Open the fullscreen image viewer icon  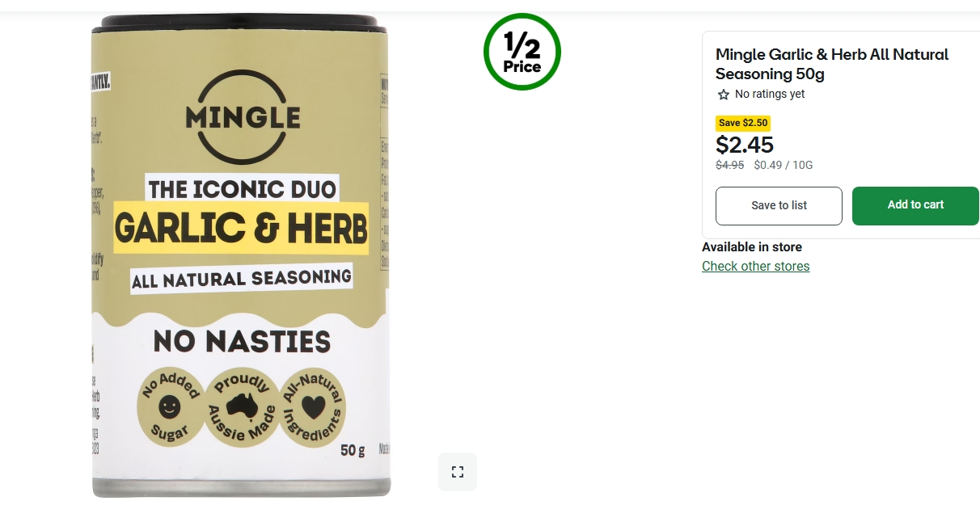pos(458,472)
